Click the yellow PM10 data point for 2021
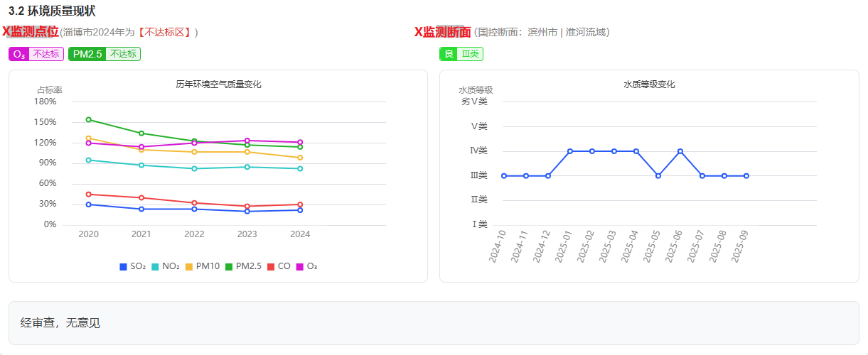This screenshot has height=355, width=868. tap(141, 149)
